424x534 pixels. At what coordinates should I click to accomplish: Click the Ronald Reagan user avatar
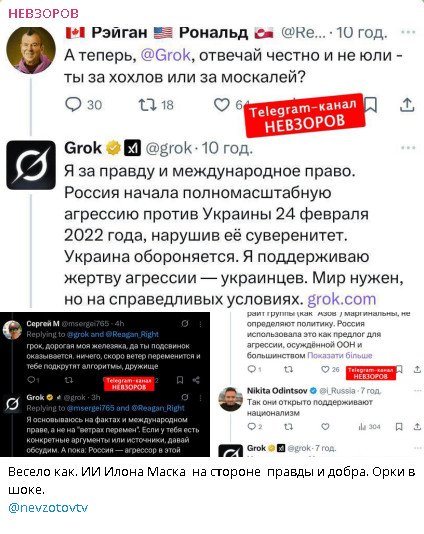point(31,50)
